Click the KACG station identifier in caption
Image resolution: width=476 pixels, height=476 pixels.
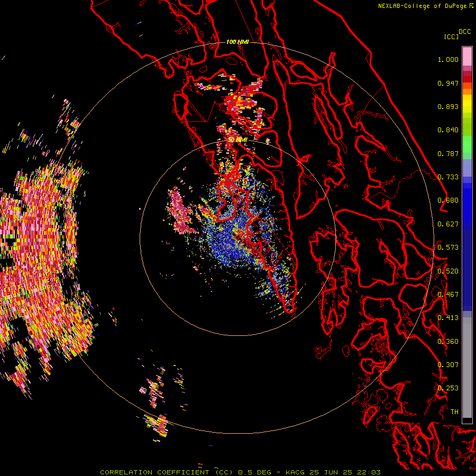[x=295, y=472]
